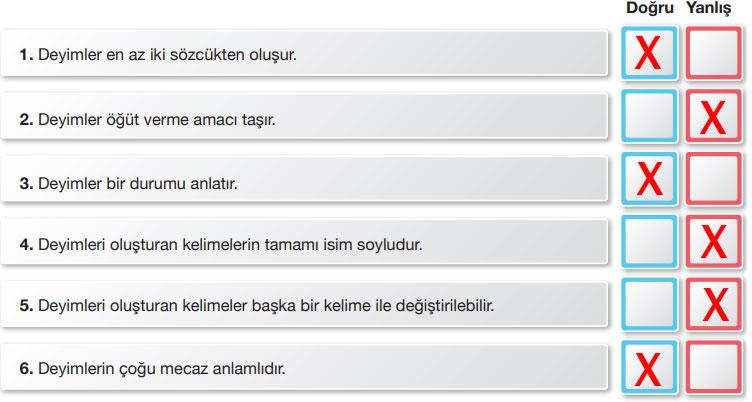Screen dimensions: 752x402
Task: Uncheck Doğru box for statement 6
Action: click(x=650, y=368)
